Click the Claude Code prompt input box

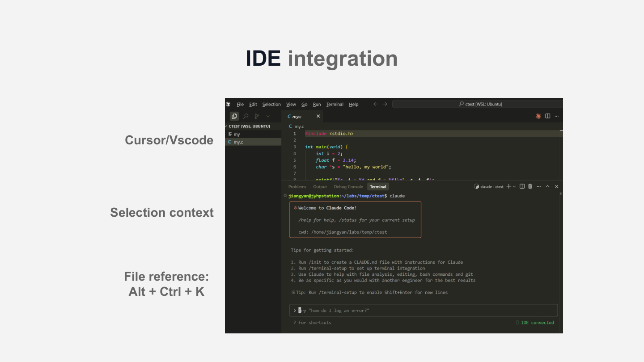(424, 310)
